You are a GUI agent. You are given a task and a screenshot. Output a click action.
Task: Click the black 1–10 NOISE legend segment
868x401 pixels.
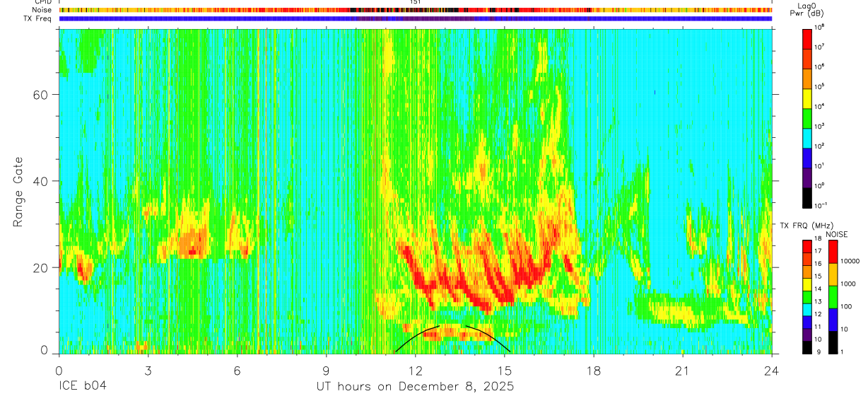[832, 342]
